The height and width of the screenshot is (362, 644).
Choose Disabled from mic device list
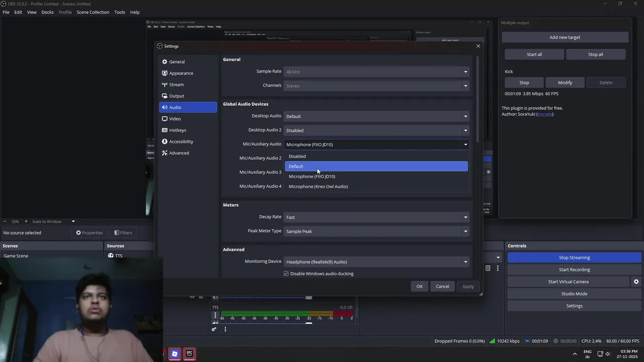[376, 156]
